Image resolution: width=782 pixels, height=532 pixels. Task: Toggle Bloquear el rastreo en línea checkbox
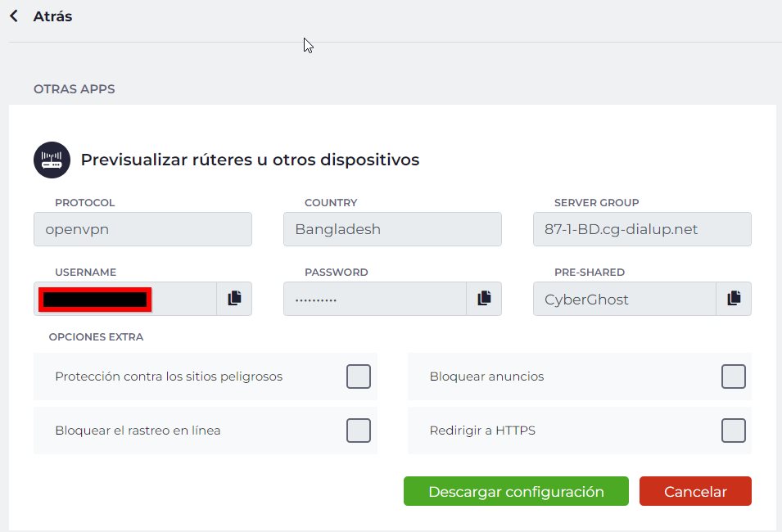(x=358, y=430)
